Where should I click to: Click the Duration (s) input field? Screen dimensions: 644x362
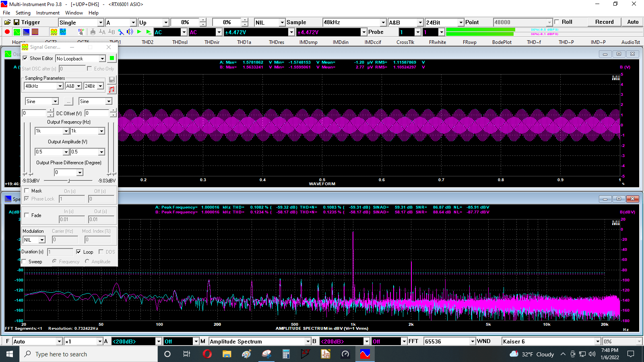point(60,252)
